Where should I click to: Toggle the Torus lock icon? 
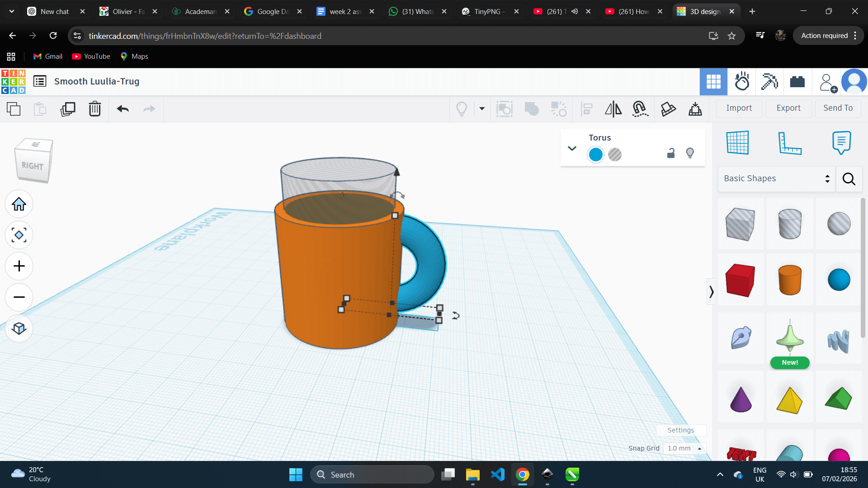(671, 154)
